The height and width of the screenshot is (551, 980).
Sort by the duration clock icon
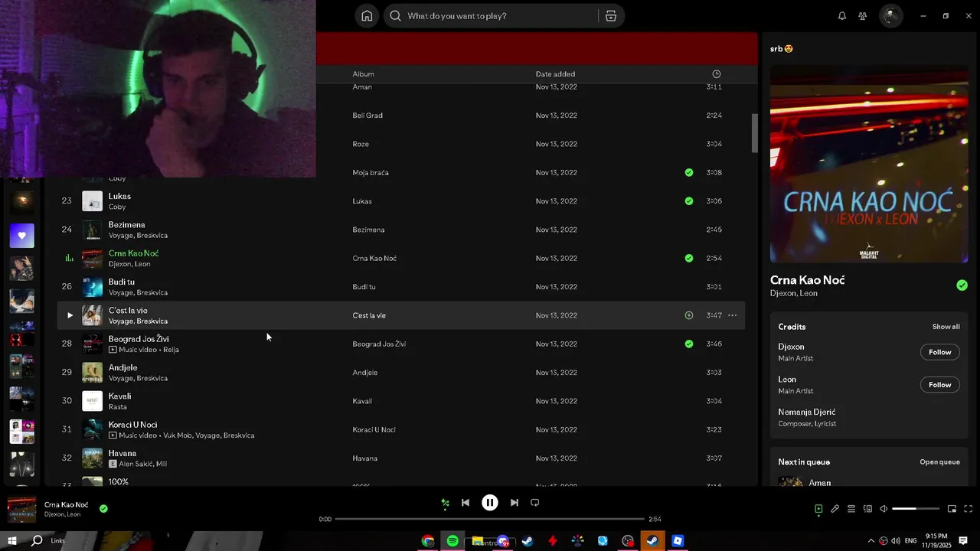pyautogui.click(x=717, y=74)
